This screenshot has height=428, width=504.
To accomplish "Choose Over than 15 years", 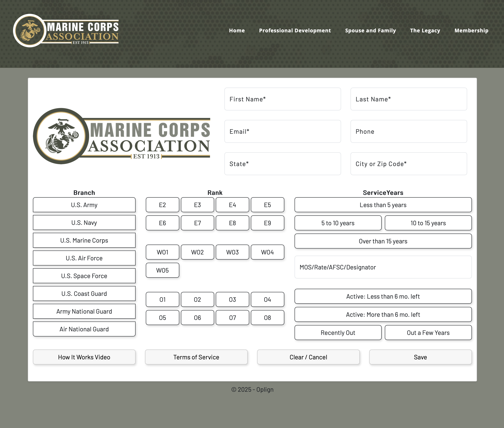I will (x=383, y=241).
